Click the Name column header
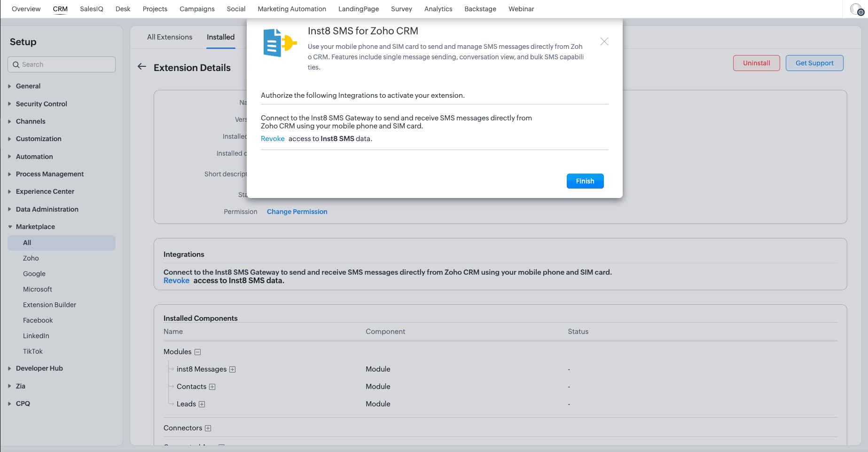Screen dimensions: 868x452 click(173, 332)
